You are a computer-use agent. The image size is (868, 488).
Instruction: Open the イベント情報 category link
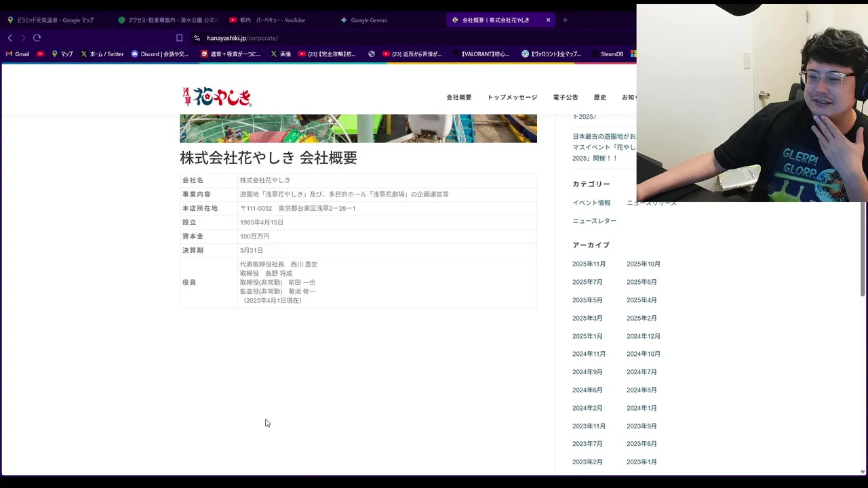(591, 203)
